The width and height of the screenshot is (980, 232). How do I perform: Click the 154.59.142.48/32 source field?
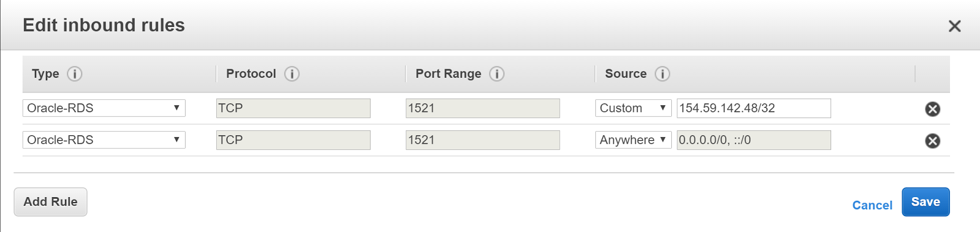[x=754, y=108]
